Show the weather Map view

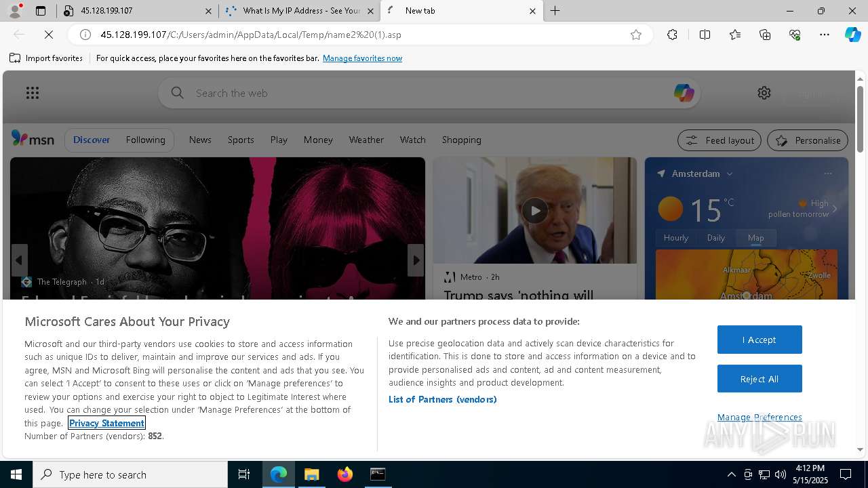pyautogui.click(x=755, y=238)
